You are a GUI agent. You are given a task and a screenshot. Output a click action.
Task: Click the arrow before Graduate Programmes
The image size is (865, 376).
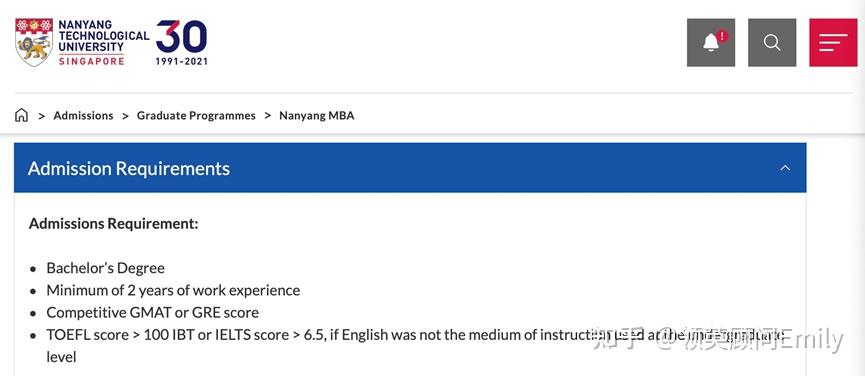pos(125,116)
